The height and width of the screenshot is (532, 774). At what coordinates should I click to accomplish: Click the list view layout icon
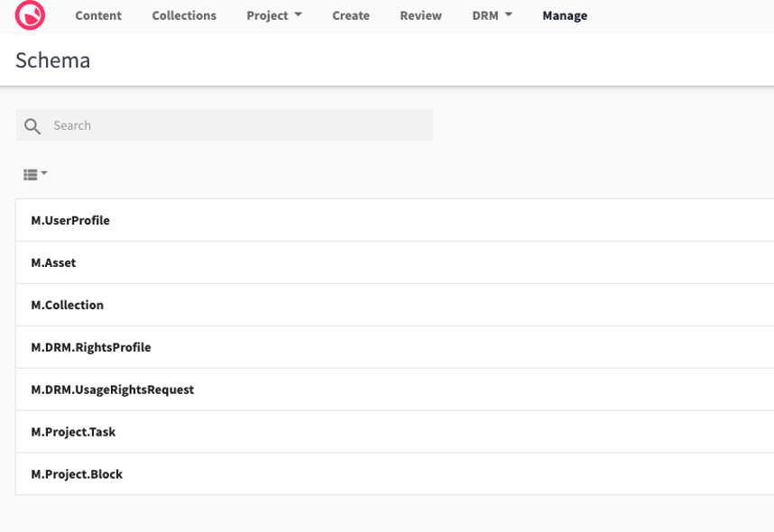pos(28,173)
